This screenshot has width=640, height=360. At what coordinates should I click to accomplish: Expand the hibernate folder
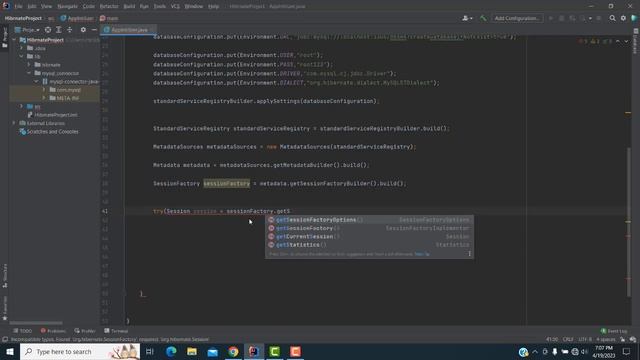point(29,64)
